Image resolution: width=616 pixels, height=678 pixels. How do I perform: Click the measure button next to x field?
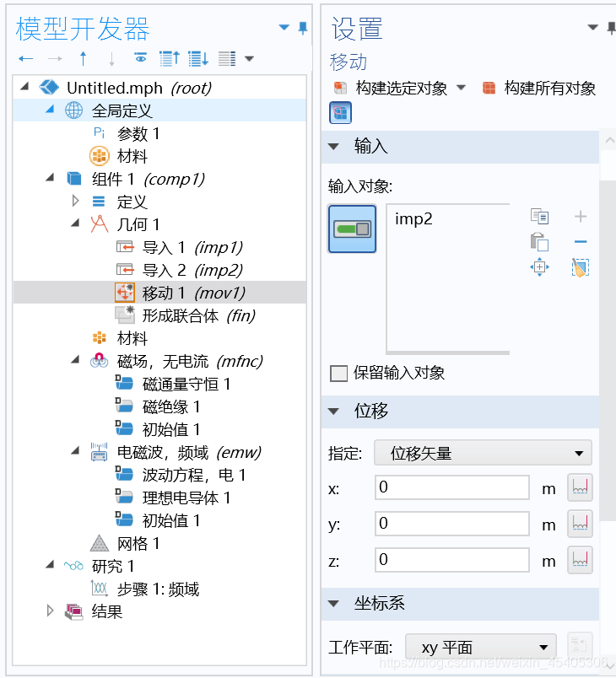click(x=580, y=487)
